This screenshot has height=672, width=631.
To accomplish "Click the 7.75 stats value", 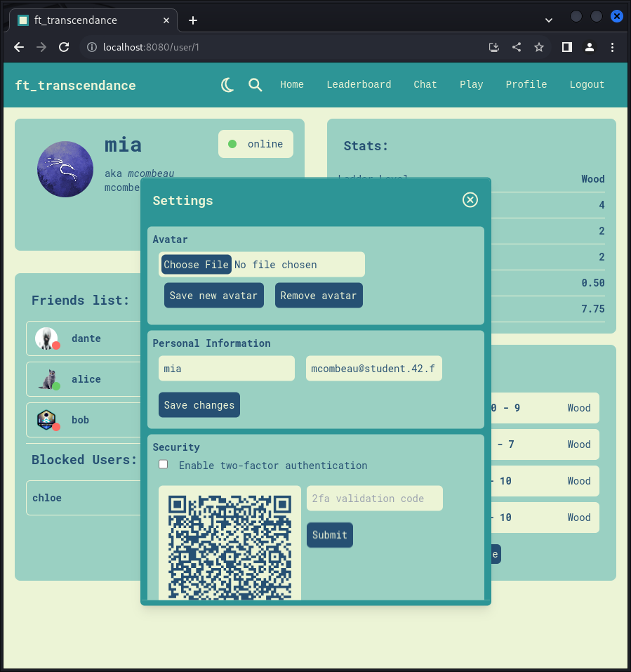I will tap(593, 308).
